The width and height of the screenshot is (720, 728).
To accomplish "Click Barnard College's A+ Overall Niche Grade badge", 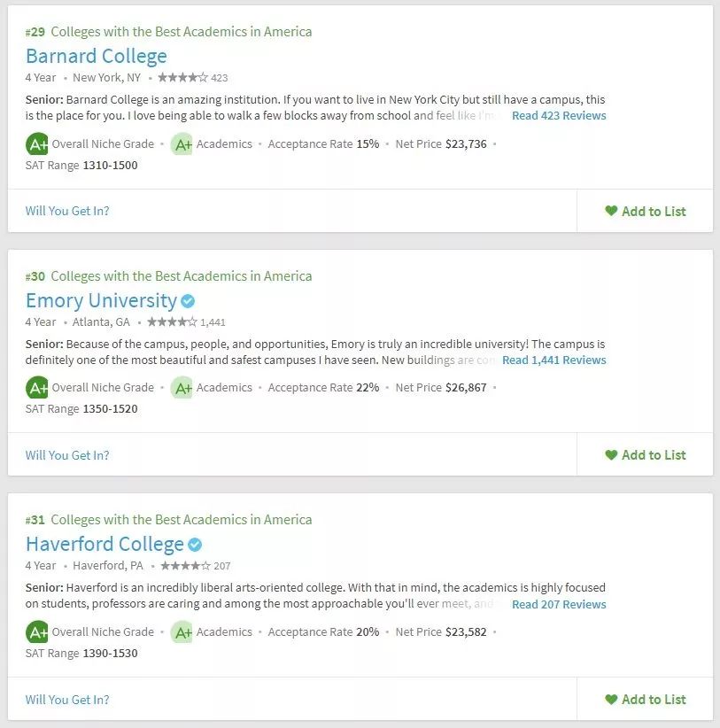I will [37, 143].
